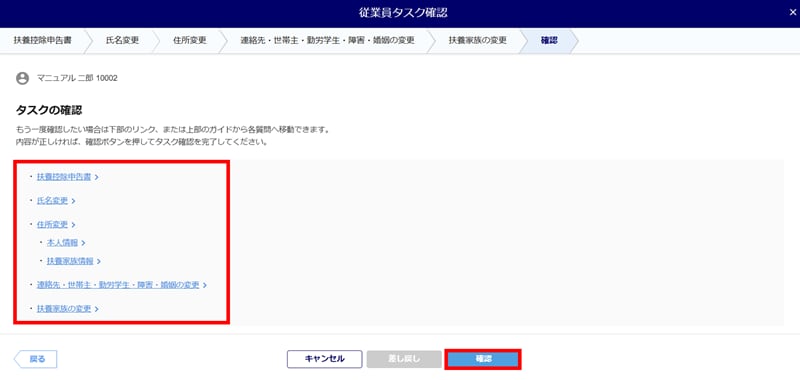
Task: Click the user avatar icon beside マニュアル 二郎
Action: click(22, 78)
